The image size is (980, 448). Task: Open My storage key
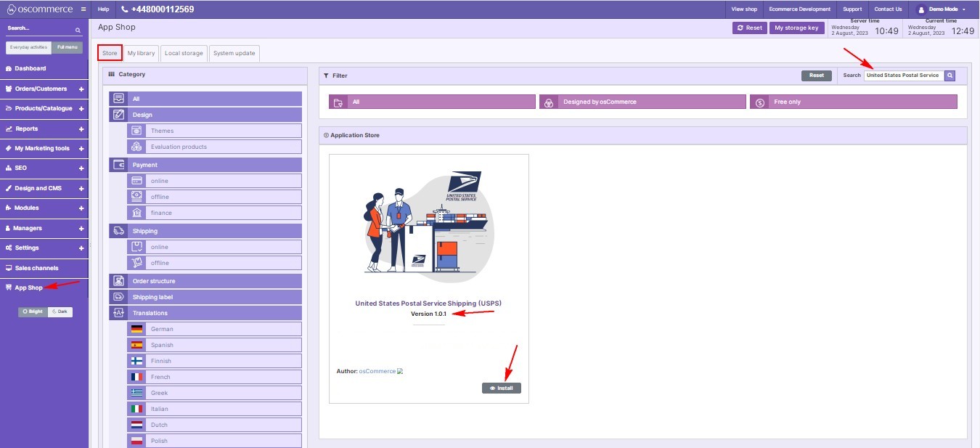tap(796, 28)
